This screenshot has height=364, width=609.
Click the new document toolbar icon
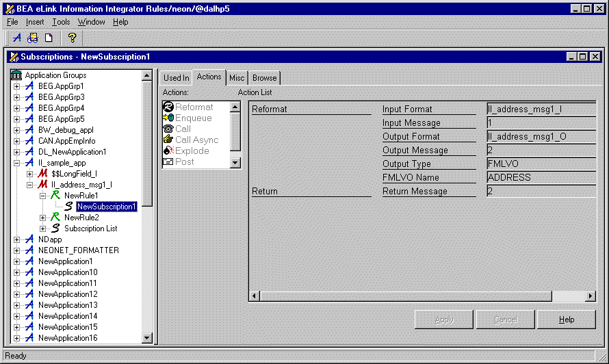tap(49, 38)
